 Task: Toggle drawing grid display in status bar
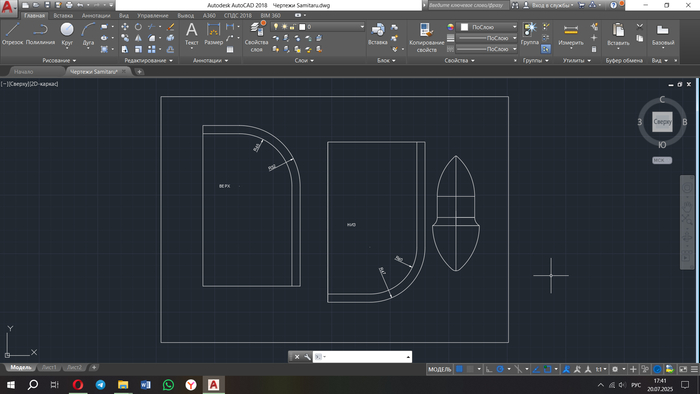click(x=459, y=369)
